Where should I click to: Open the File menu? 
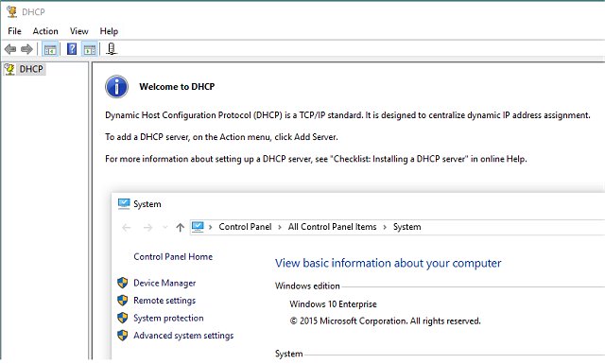[15, 31]
